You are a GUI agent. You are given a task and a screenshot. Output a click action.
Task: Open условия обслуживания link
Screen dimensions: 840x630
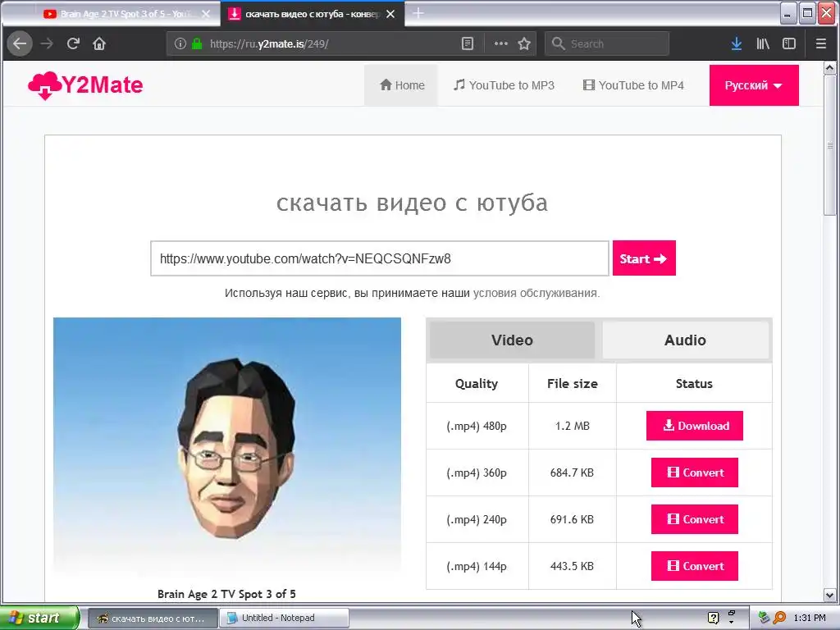tap(535, 293)
